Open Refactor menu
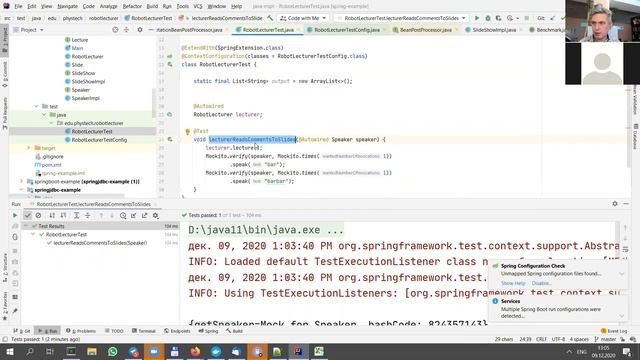Screen dimensions: 640x360 (132, 6)
